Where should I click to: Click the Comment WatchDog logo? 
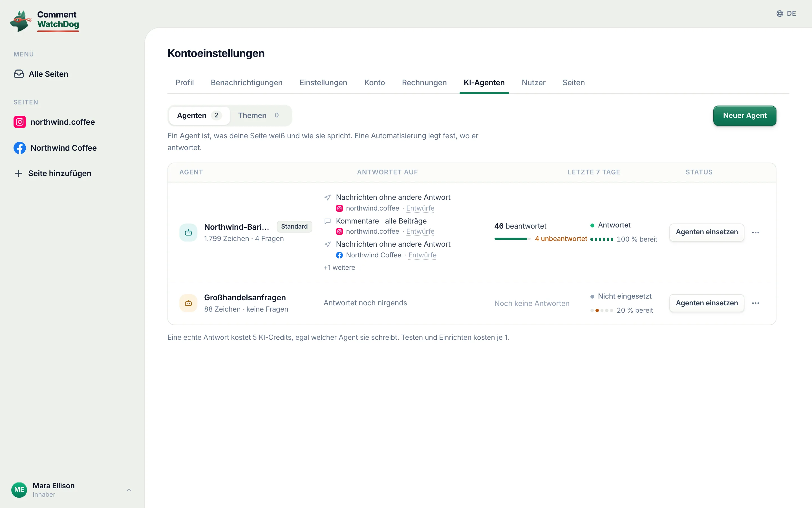click(45, 21)
